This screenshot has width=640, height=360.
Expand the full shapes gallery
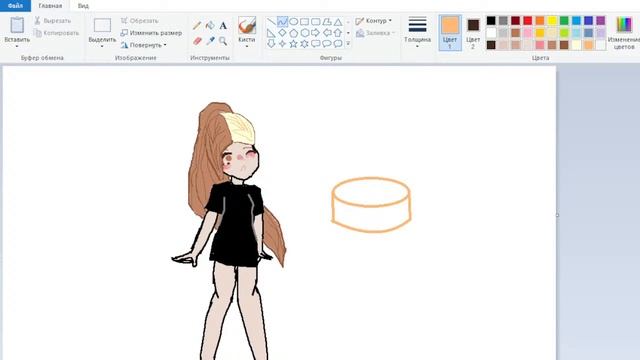coord(348,43)
